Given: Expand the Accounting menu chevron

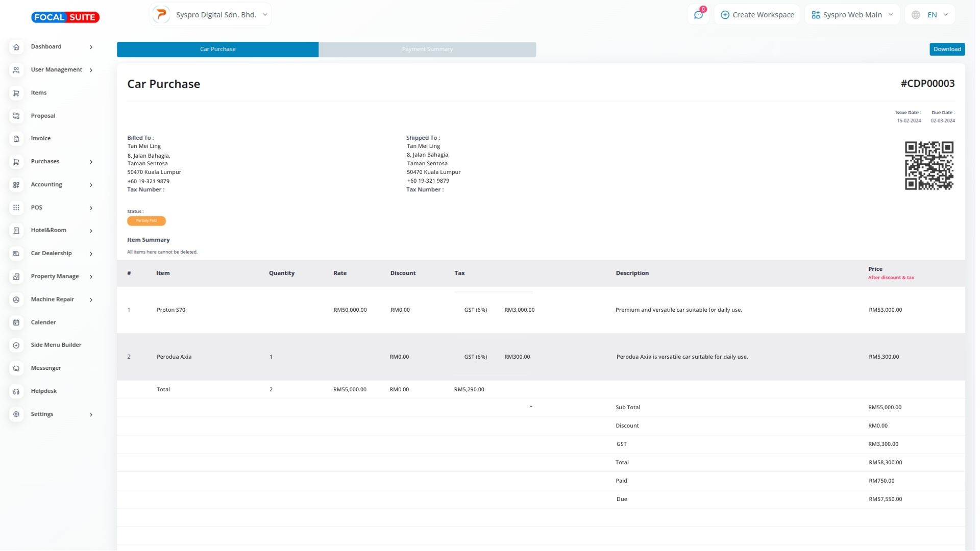Looking at the screenshot, I should 91,185.
